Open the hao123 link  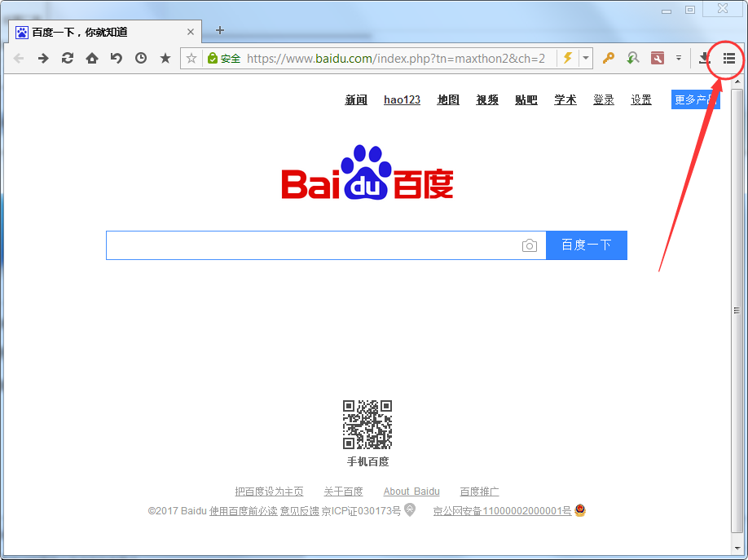(x=403, y=99)
